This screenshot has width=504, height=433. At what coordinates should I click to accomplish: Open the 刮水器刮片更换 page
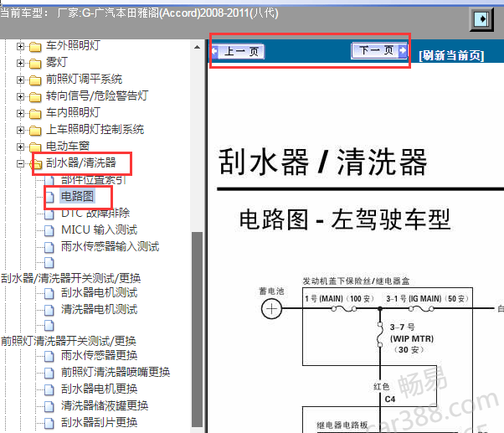[x=100, y=422]
